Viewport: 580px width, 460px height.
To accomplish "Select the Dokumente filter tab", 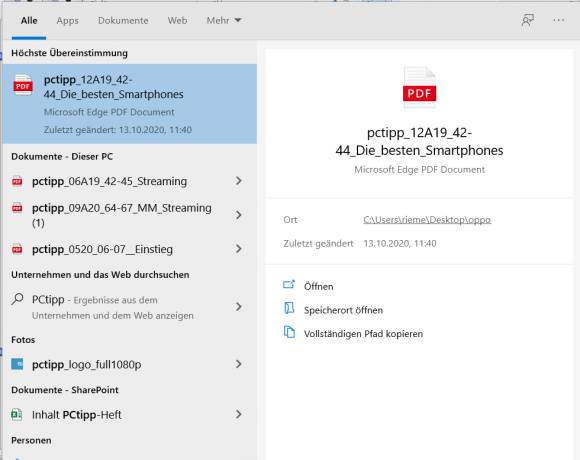I will (x=123, y=21).
